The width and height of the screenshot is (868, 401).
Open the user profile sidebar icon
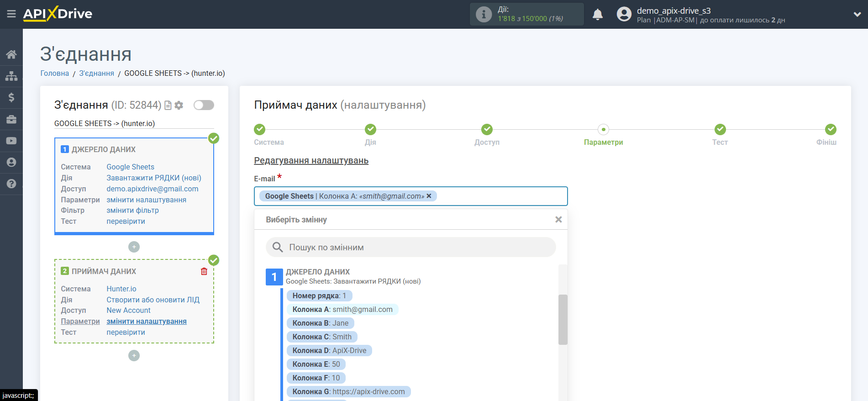click(x=11, y=162)
